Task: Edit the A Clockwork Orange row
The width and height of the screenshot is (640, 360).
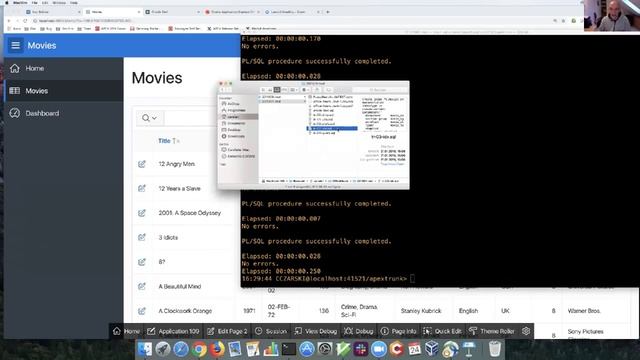Action: tap(142, 311)
